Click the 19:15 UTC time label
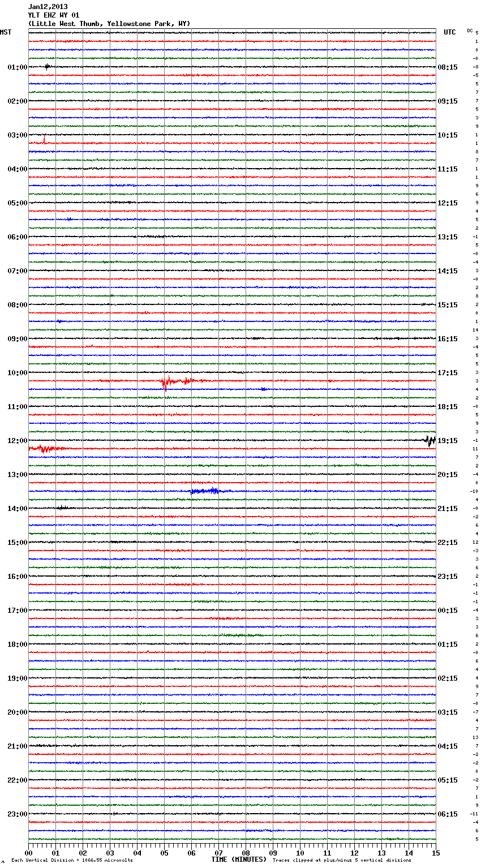Image resolution: width=481 pixels, height=868 pixels. (x=448, y=441)
